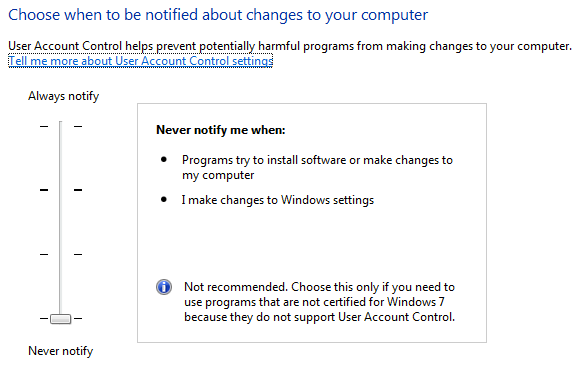Click the blue information icon
The width and height of the screenshot is (578, 390).
click(x=164, y=287)
